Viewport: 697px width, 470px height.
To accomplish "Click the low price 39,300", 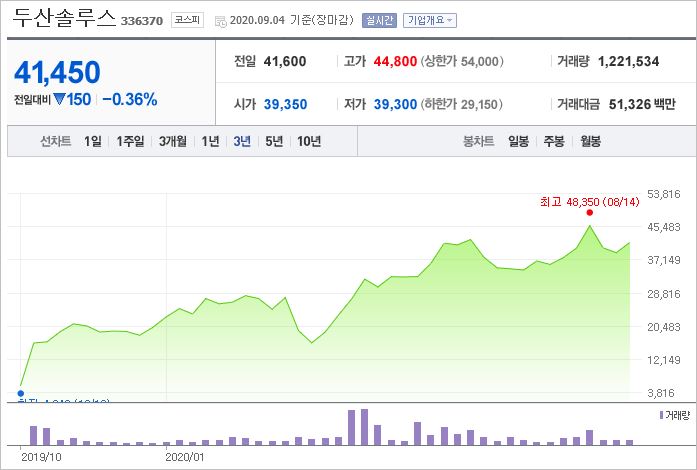I will [x=395, y=104].
